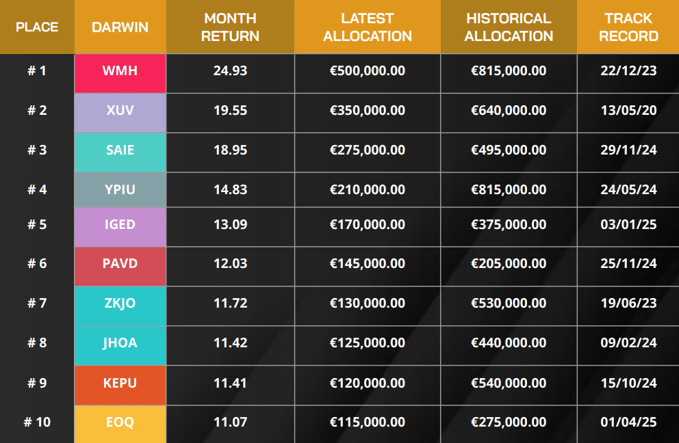Select the PAVD red badge
This screenshot has height=443, width=679.
tap(120, 265)
